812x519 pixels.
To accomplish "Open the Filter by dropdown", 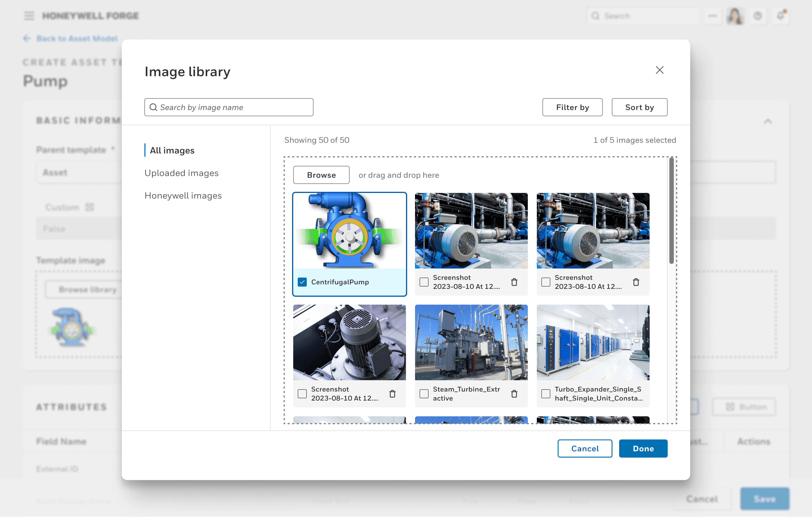I will coord(572,107).
